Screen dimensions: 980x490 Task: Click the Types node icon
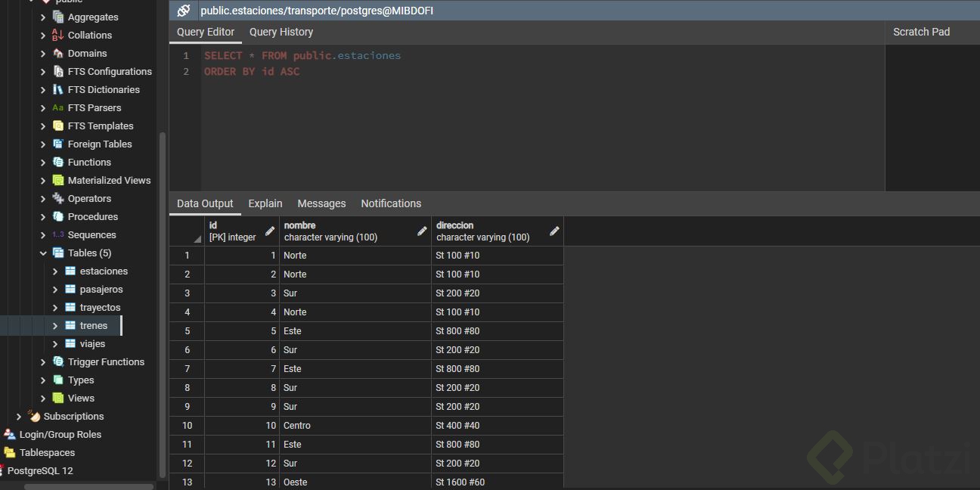click(58, 380)
